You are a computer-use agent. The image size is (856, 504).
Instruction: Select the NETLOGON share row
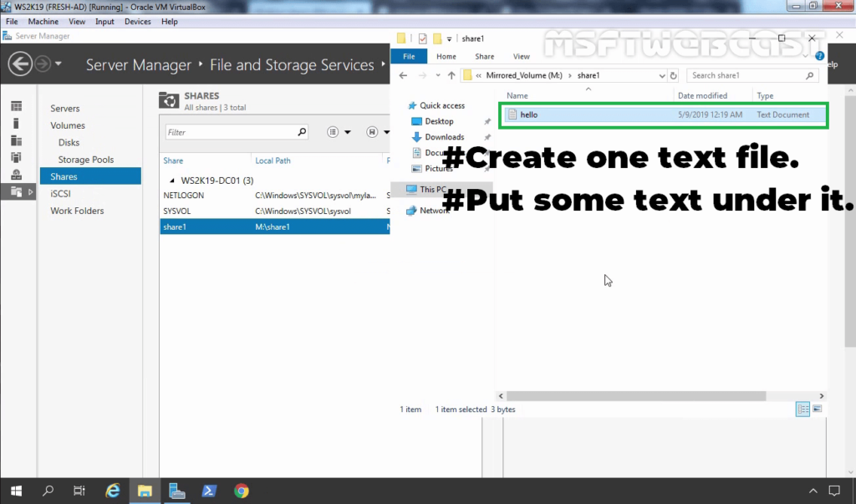click(274, 195)
